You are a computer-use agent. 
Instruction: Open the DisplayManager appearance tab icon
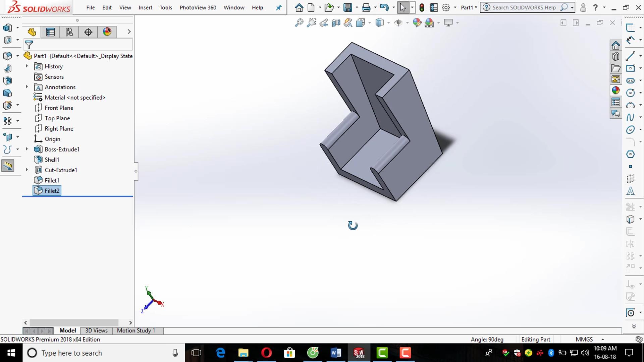pos(107,32)
